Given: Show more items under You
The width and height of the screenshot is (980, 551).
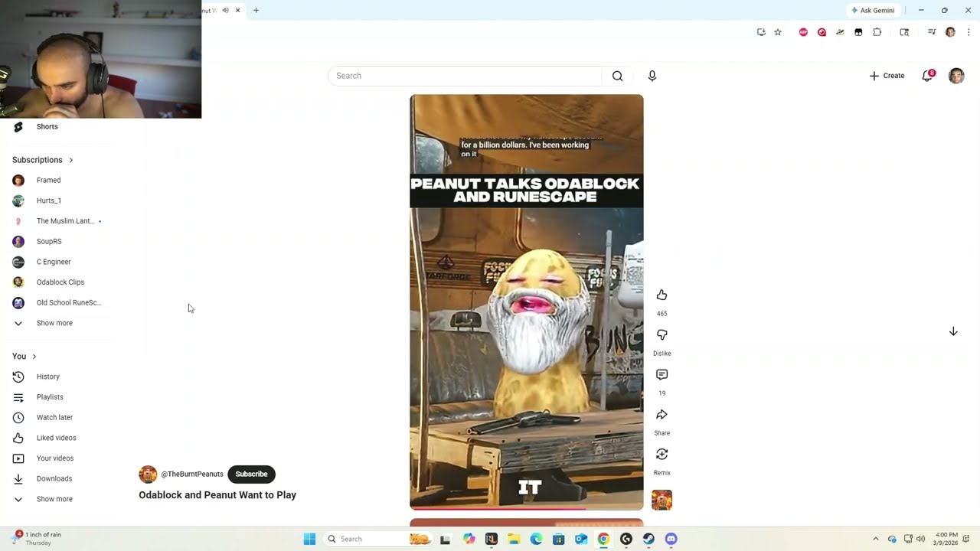Looking at the screenshot, I should point(54,499).
